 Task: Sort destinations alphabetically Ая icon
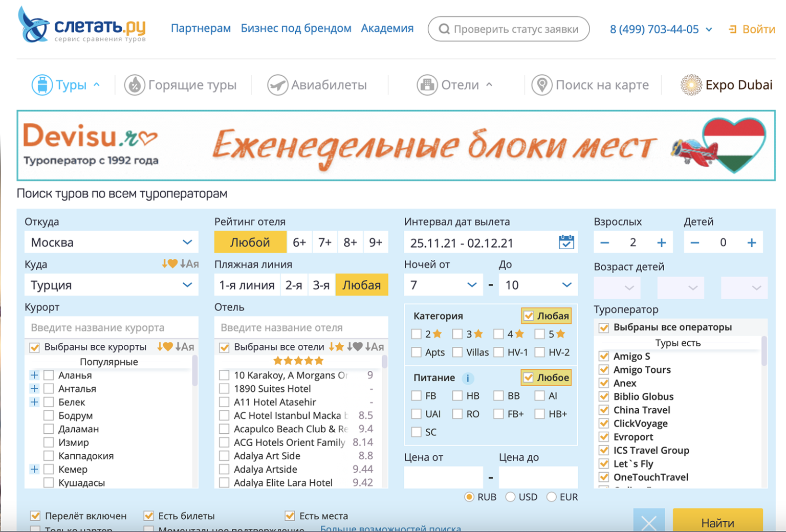[189, 264]
